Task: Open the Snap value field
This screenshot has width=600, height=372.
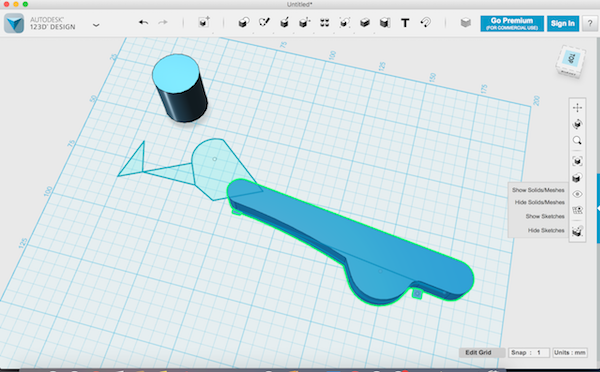Action: pos(529,352)
